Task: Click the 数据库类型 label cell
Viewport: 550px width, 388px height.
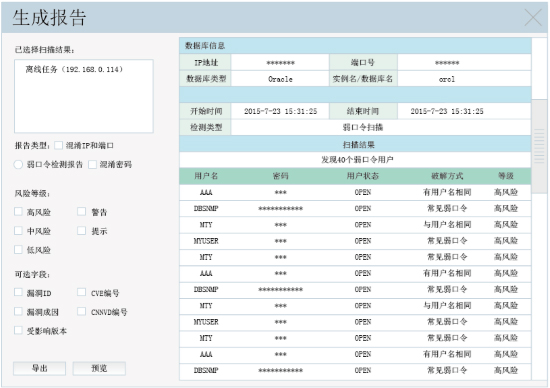Action: coord(205,79)
